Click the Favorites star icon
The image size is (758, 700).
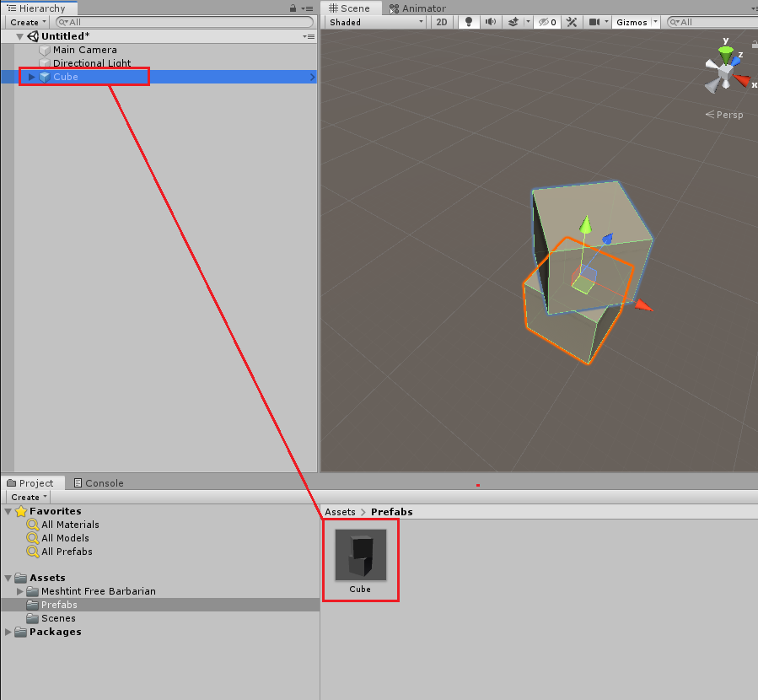[x=21, y=511]
